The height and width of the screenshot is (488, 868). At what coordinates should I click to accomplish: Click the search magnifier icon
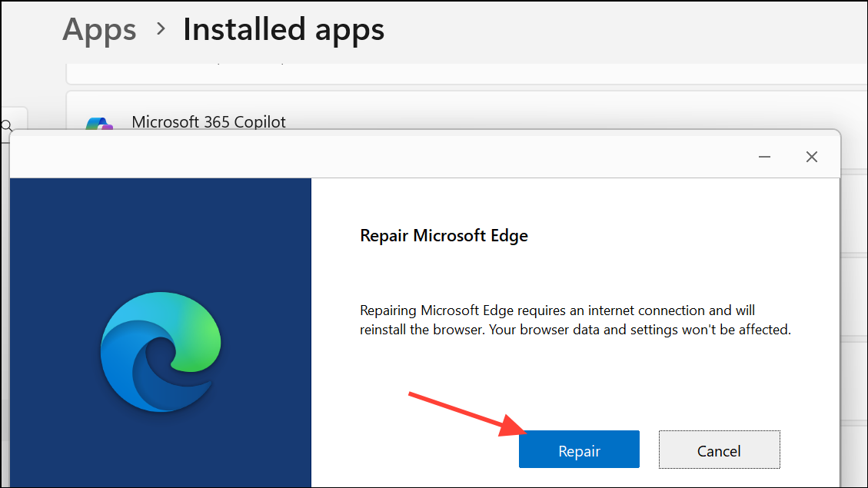click(x=7, y=125)
